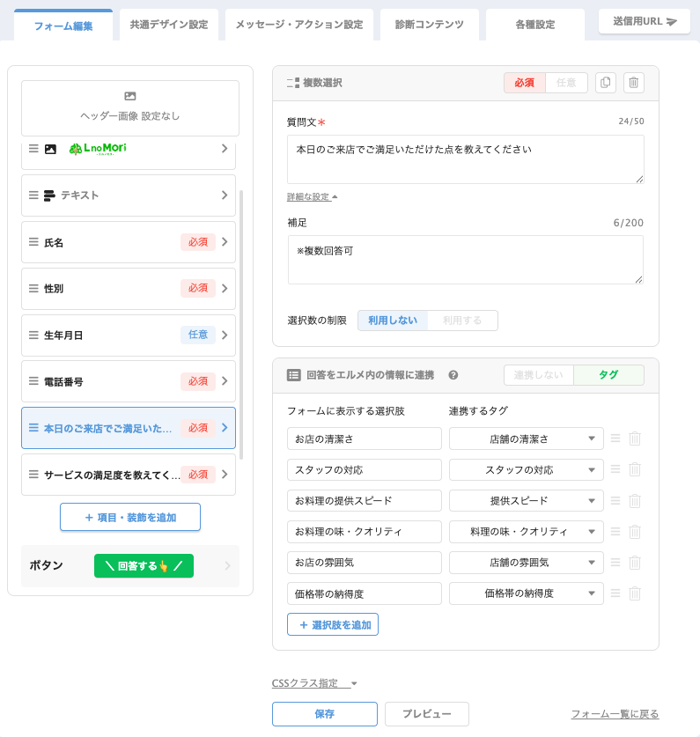
Task: Click フォーム一覧に戻る link
Action: pos(615,714)
